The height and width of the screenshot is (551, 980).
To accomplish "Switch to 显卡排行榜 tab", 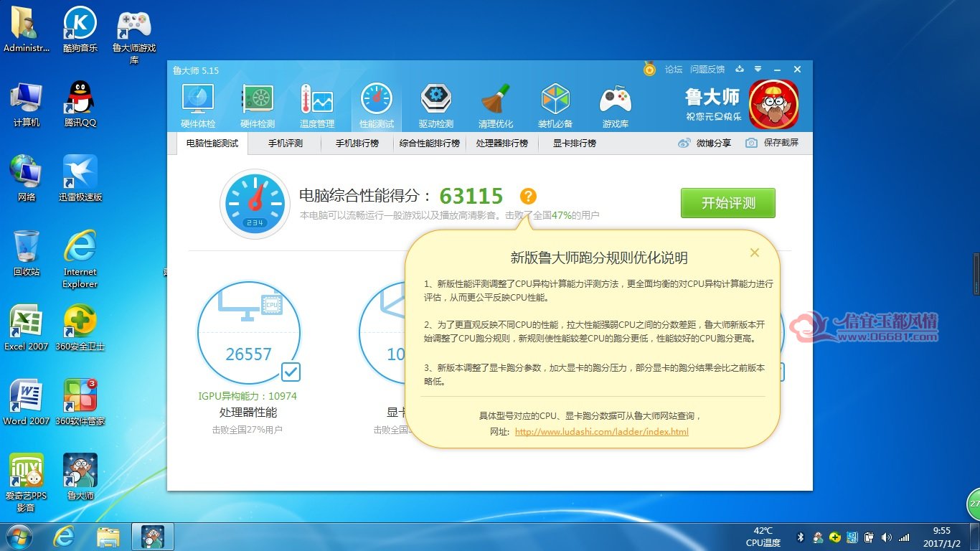I will (575, 143).
